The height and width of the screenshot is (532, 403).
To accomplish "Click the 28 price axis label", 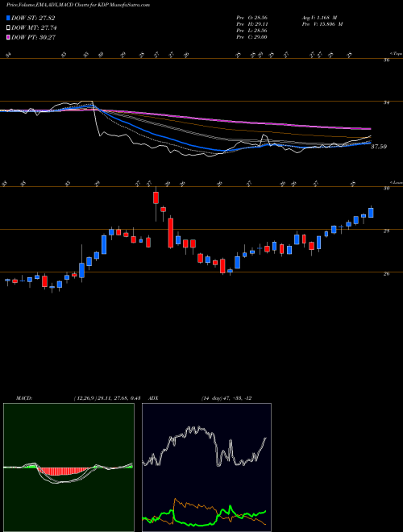I will 386,231.
